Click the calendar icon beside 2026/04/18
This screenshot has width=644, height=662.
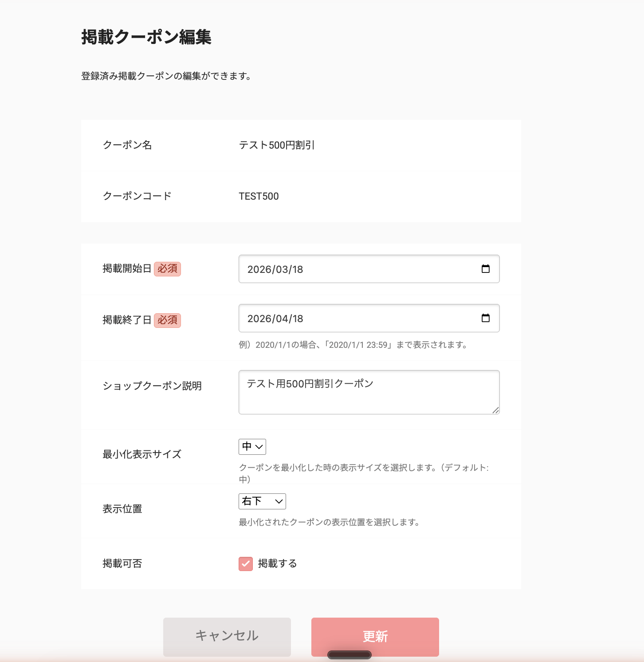[x=486, y=318]
